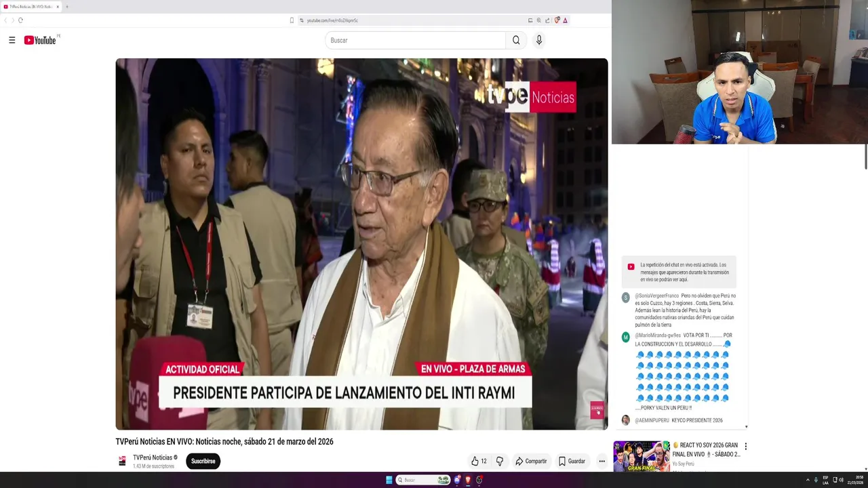Viewport: 868px width, 488px height.
Task: Open a new browser tab
Action: pyautogui.click(x=66, y=7)
